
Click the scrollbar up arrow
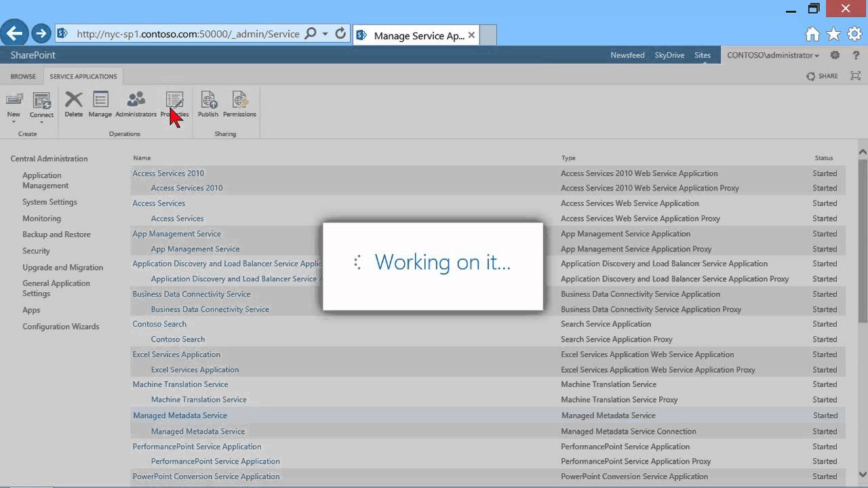pyautogui.click(x=863, y=152)
